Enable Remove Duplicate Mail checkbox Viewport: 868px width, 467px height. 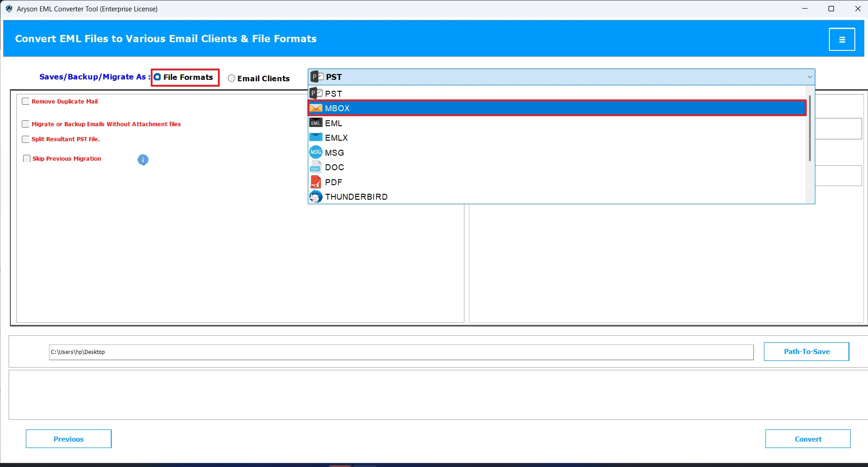25,101
